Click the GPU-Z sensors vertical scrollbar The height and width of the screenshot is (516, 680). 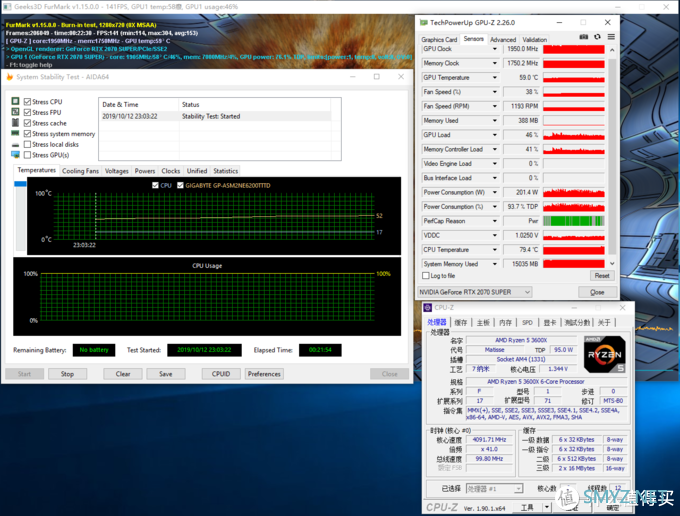(612, 157)
